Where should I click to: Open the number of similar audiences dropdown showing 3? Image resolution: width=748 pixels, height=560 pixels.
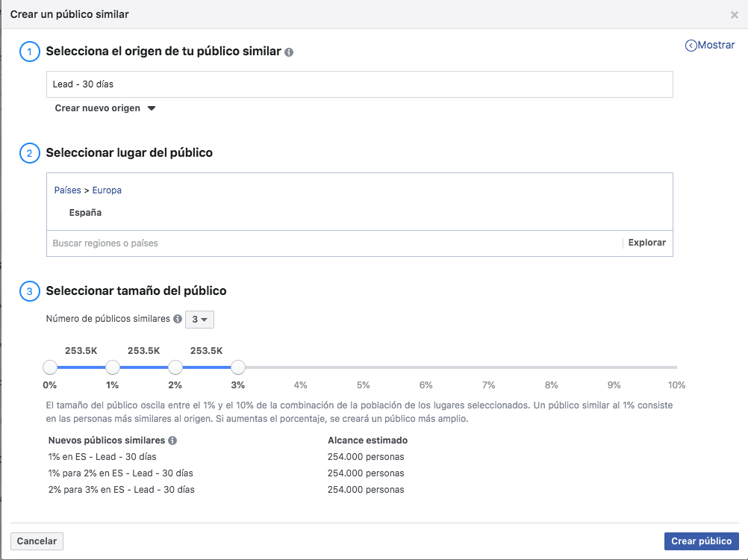199,320
